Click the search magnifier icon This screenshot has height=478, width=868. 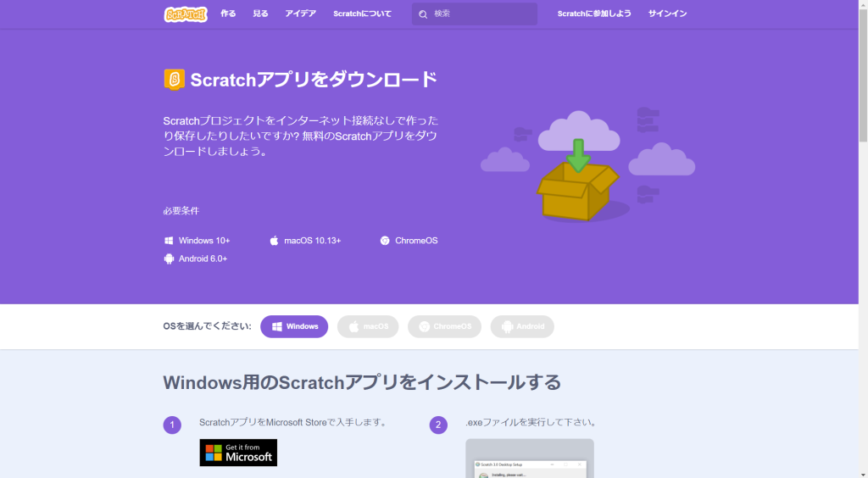point(423,14)
